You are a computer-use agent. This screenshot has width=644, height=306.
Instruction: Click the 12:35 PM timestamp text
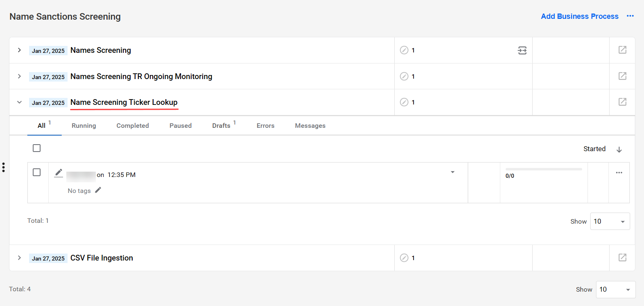click(x=122, y=175)
